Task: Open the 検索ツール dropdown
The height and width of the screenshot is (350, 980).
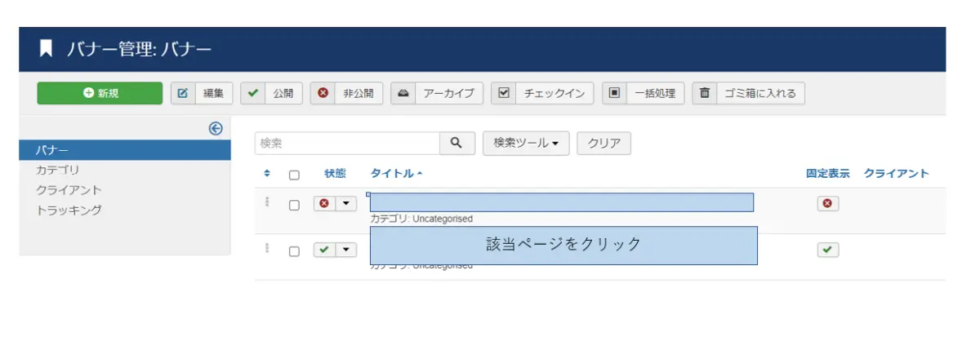Action: (526, 144)
